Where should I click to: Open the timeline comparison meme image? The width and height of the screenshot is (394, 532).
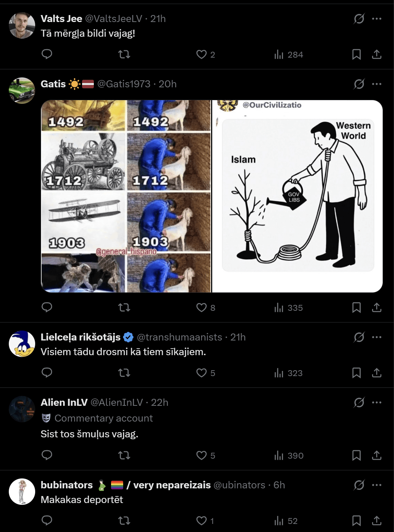(126, 196)
